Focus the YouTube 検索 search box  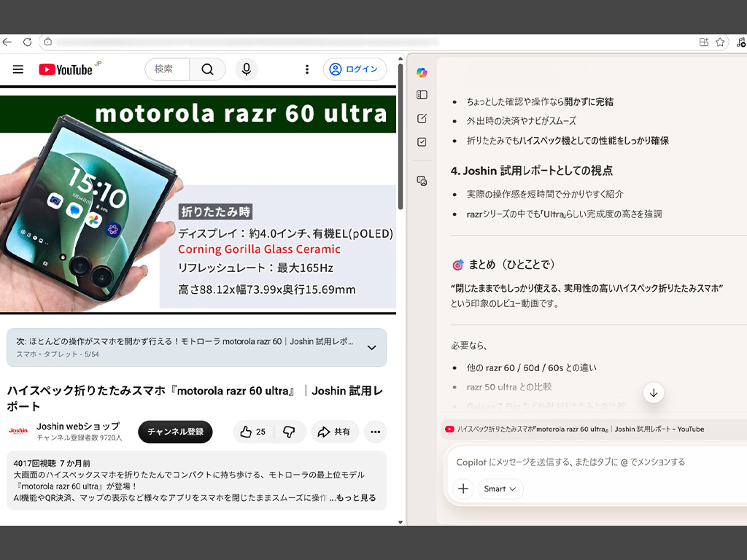click(x=167, y=69)
